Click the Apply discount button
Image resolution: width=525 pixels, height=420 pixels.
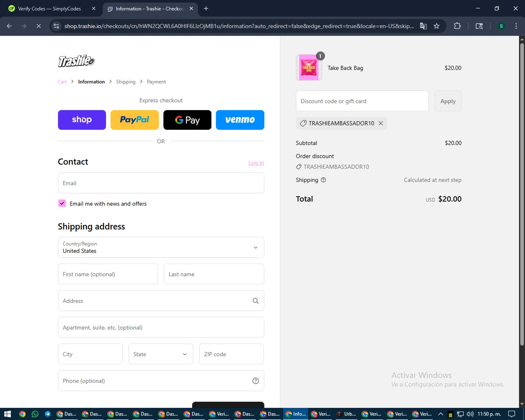(448, 101)
